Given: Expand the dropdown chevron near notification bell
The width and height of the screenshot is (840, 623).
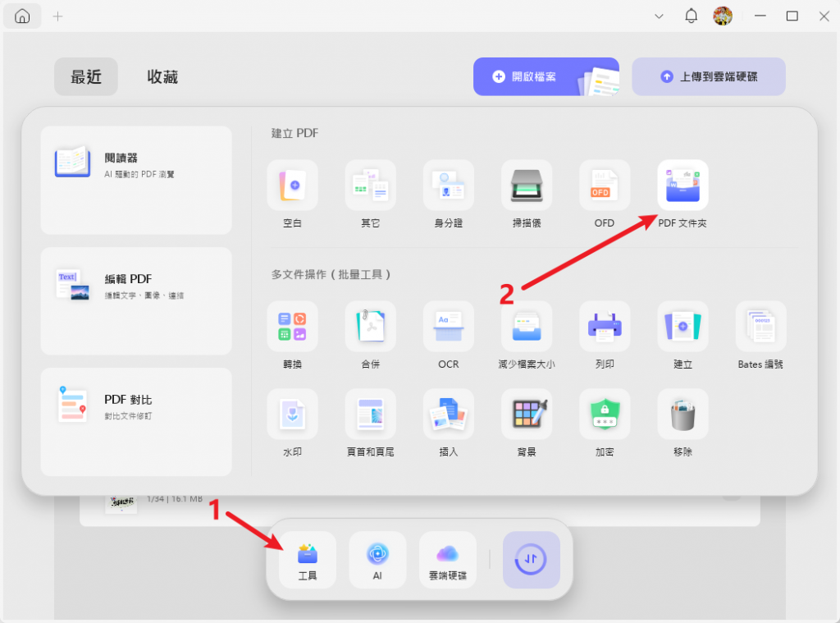Looking at the screenshot, I should [659, 16].
